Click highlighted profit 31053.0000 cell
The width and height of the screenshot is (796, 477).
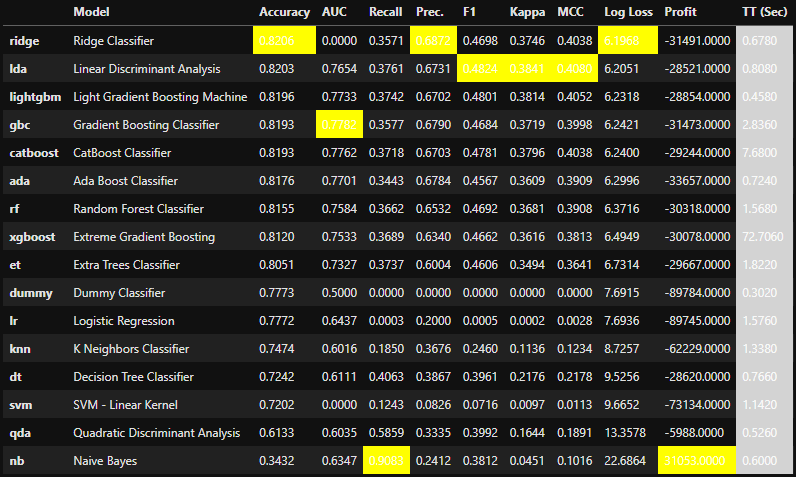coord(696,461)
